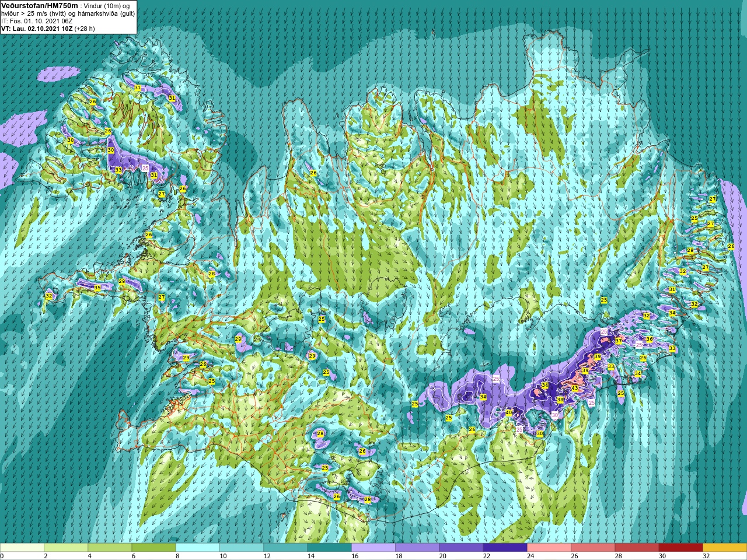Click the "6" tick label on legend scale
Viewport: 747px width, 560px height.
point(134,556)
